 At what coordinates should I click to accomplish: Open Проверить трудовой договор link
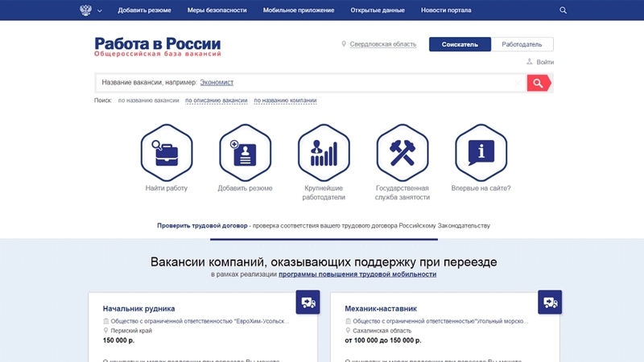tap(202, 226)
